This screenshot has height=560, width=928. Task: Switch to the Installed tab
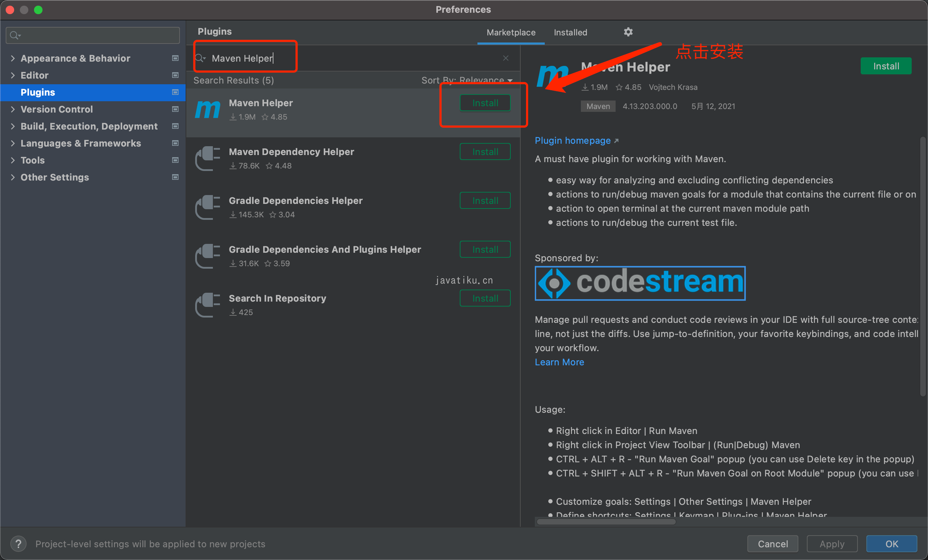click(570, 32)
